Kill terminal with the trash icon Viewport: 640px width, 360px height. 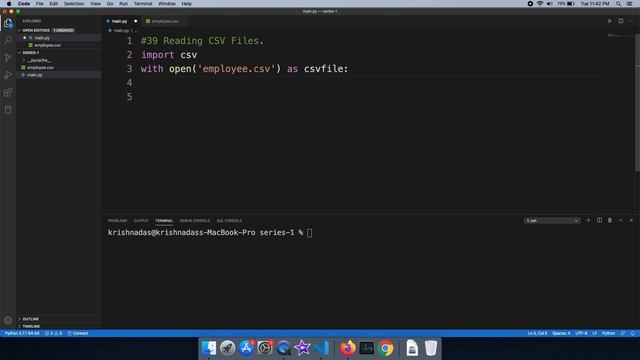point(610,220)
